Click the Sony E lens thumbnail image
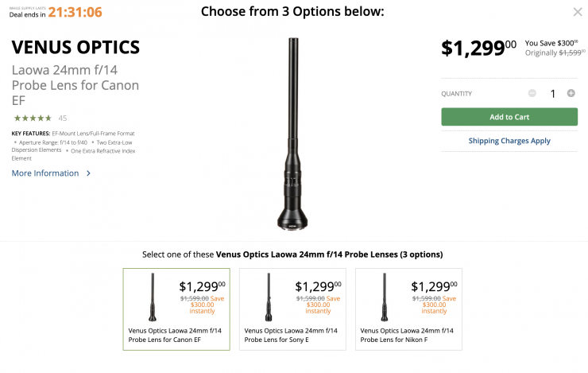 click(x=268, y=297)
